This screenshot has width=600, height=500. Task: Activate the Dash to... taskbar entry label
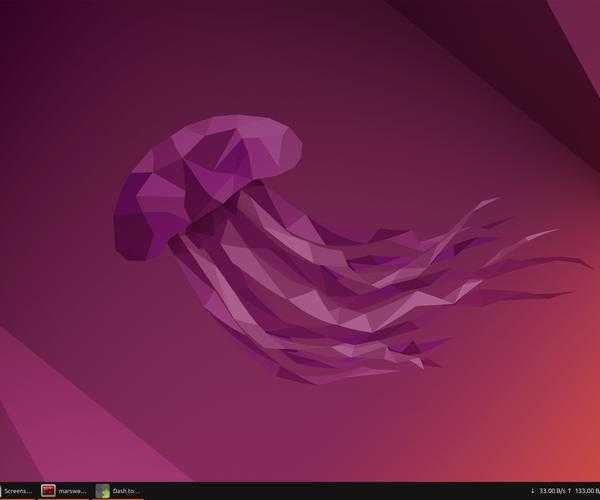126,491
